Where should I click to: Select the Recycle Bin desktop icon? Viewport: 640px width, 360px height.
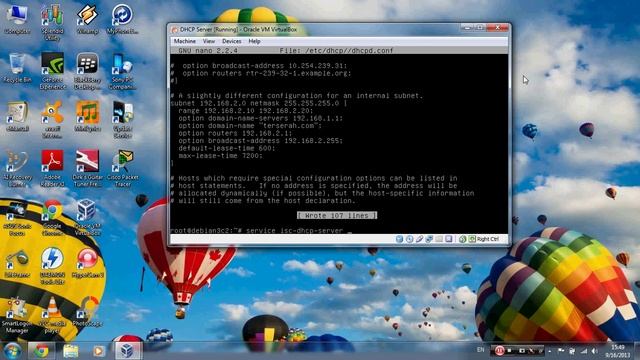[x=17, y=68]
